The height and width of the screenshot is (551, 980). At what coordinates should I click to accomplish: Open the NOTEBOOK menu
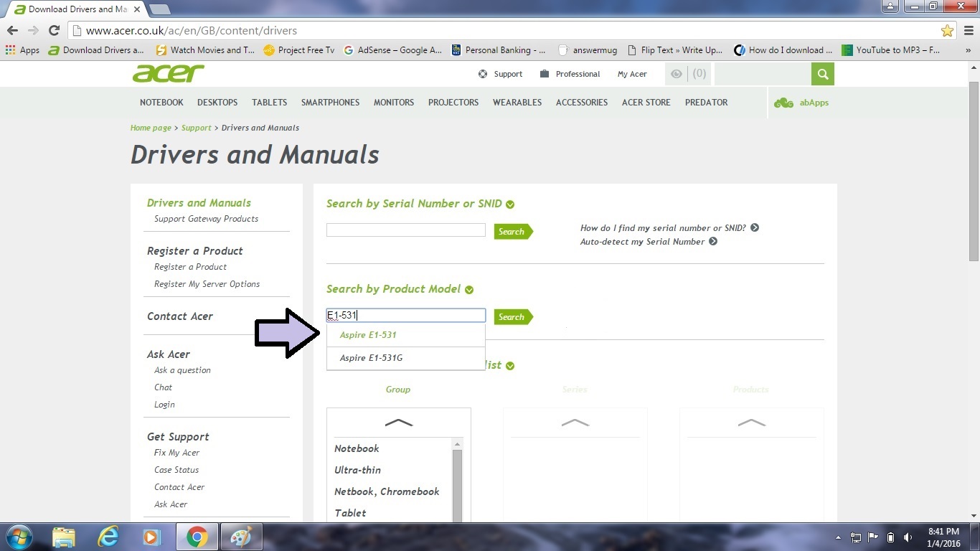(x=161, y=103)
